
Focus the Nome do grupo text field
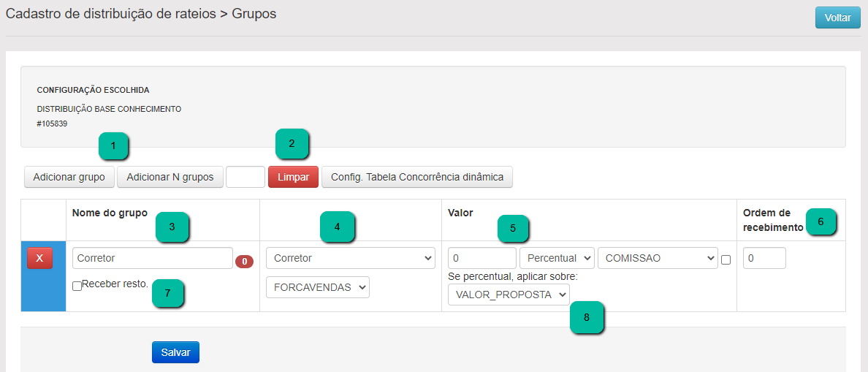coord(152,258)
